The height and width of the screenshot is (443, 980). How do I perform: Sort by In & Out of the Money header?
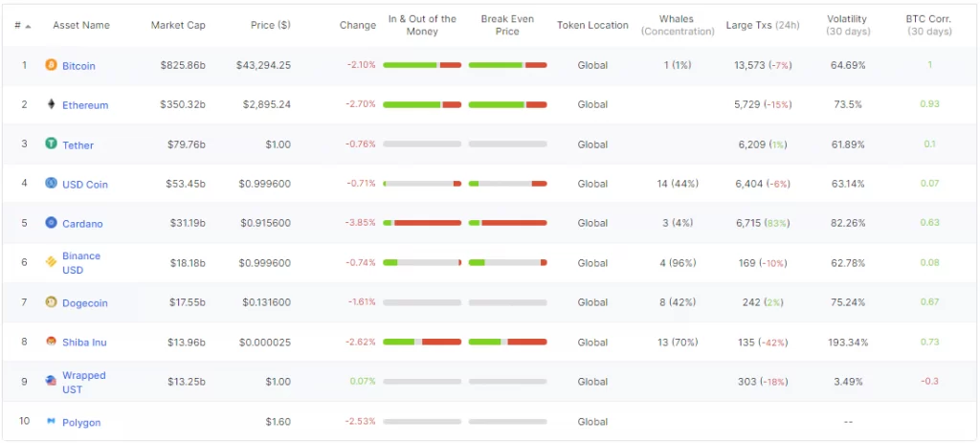click(x=422, y=25)
